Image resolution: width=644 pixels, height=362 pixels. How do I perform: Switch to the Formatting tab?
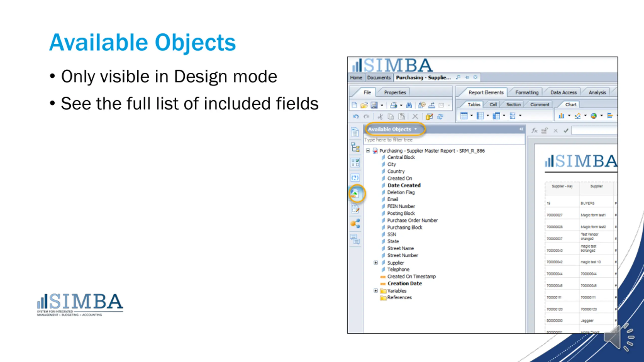pos(527,92)
